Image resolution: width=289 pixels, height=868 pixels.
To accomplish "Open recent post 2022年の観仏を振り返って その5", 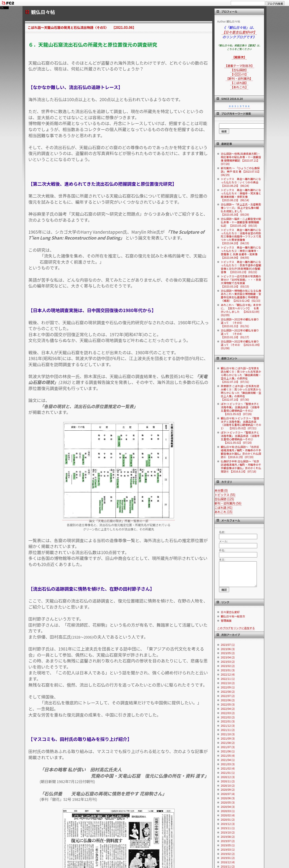I will click(x=240, y=322).
